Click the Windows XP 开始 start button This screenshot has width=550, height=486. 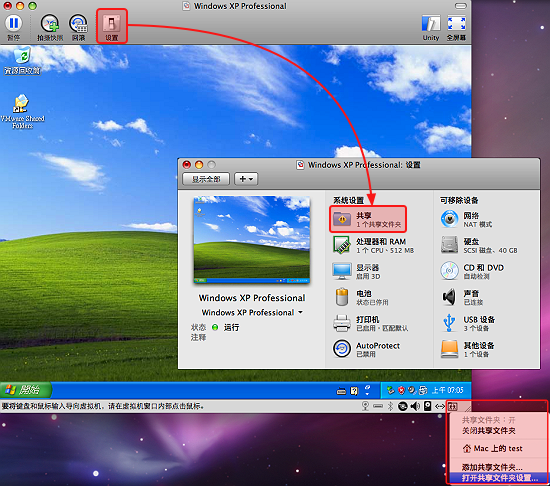[26, 390]
